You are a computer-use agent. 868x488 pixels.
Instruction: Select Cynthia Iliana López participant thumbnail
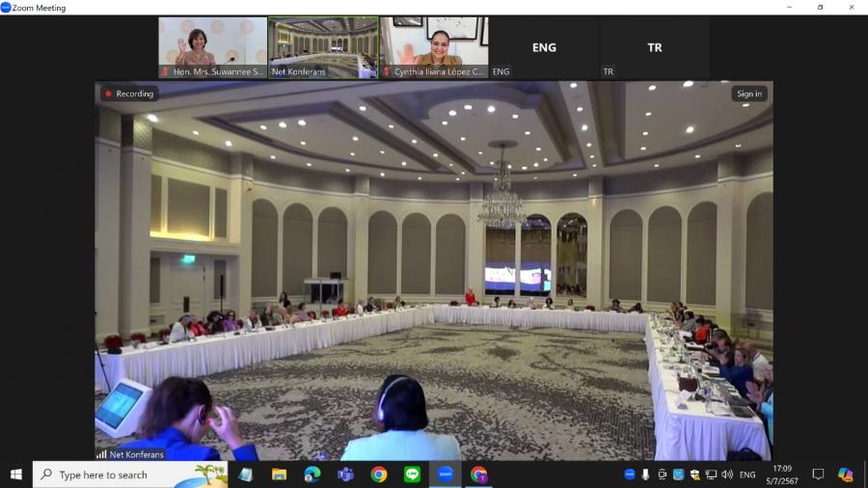[433, 46]
